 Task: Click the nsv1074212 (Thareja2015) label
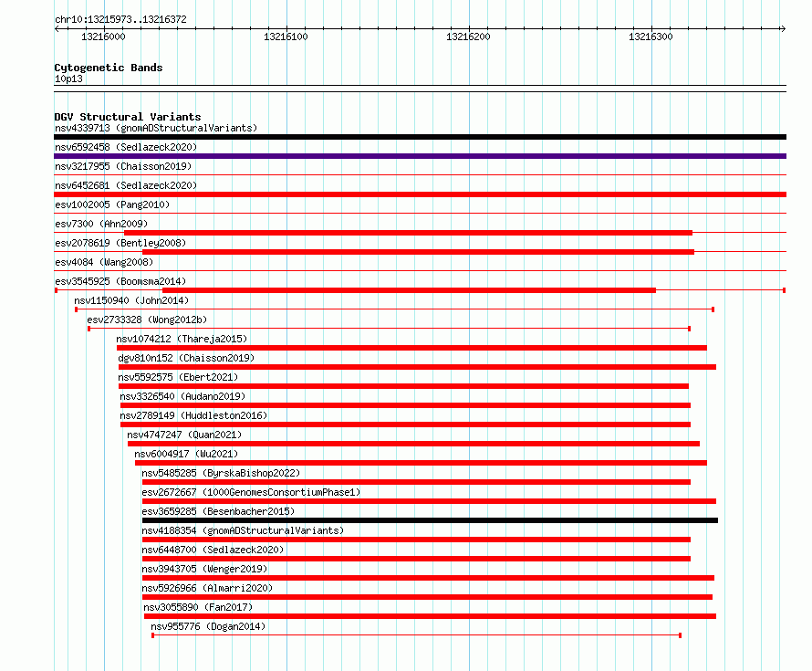click(x=182, y=339)
